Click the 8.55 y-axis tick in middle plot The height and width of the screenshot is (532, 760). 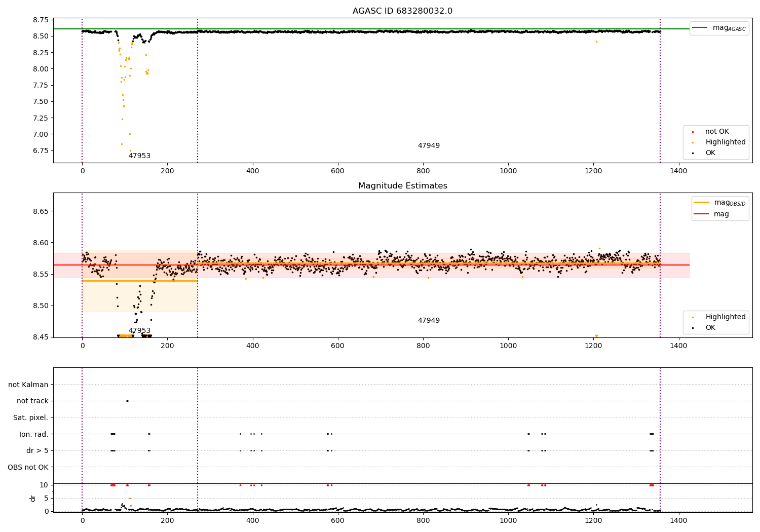(x=41, y=274)
